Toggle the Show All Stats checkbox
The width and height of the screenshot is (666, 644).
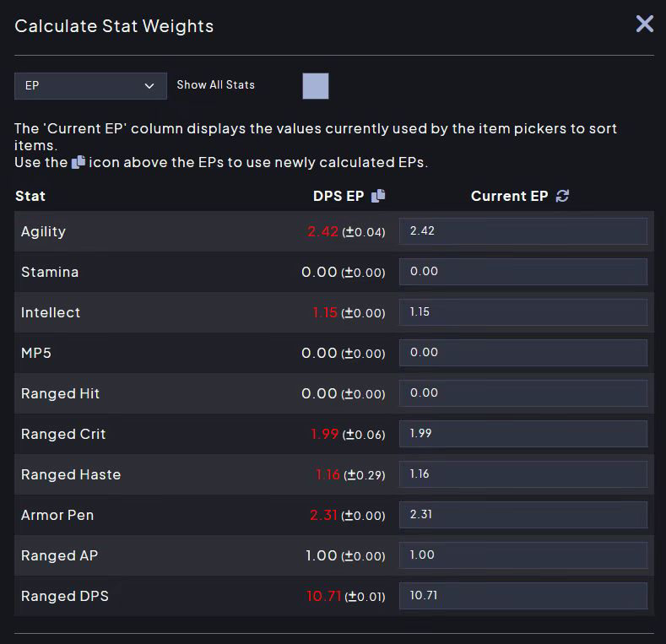pyautogui.click(x=316, y=86)
